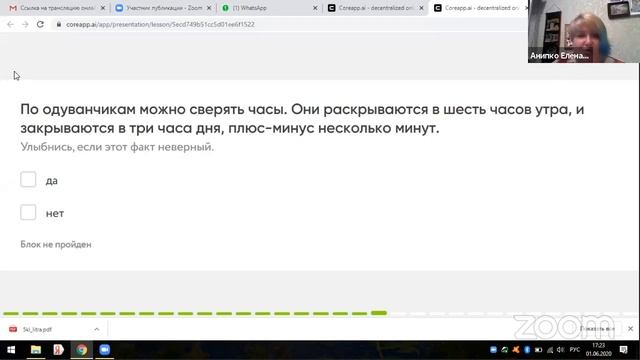Go forward with the browser forward arrow

(x=25, y=24)
